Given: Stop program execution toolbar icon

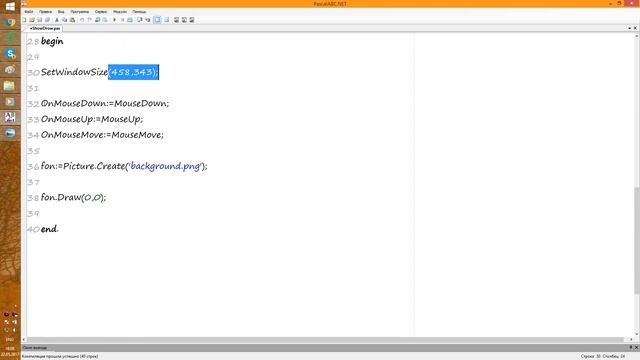Looking at the screenshot, I should pos(122,20).
